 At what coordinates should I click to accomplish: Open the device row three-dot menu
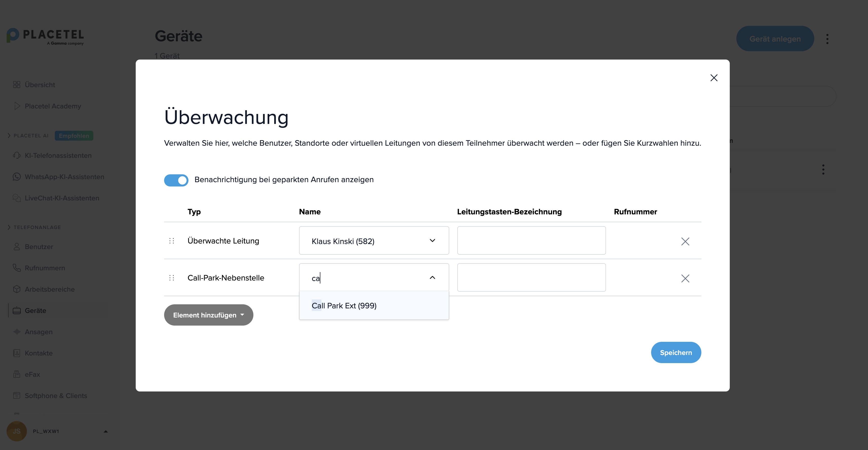(x=823, y=170)
